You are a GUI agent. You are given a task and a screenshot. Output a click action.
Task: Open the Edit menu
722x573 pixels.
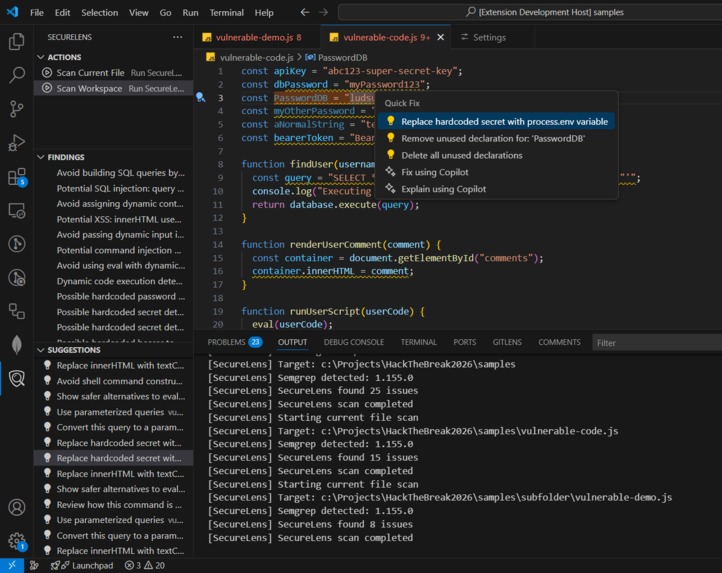pyautogui.click(x=62, y=12)
